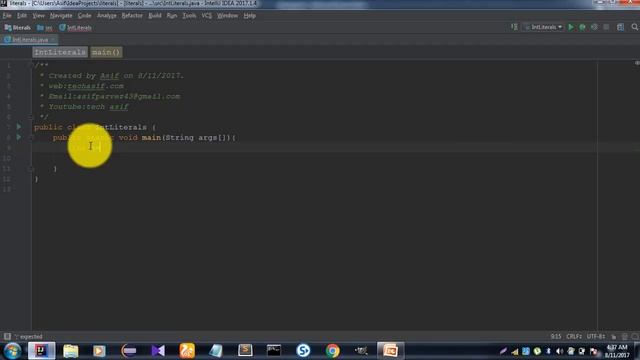This screenshot has width=640, height=360.
Task: Collapse the header comment block fold marker
Action: [30, 65]
